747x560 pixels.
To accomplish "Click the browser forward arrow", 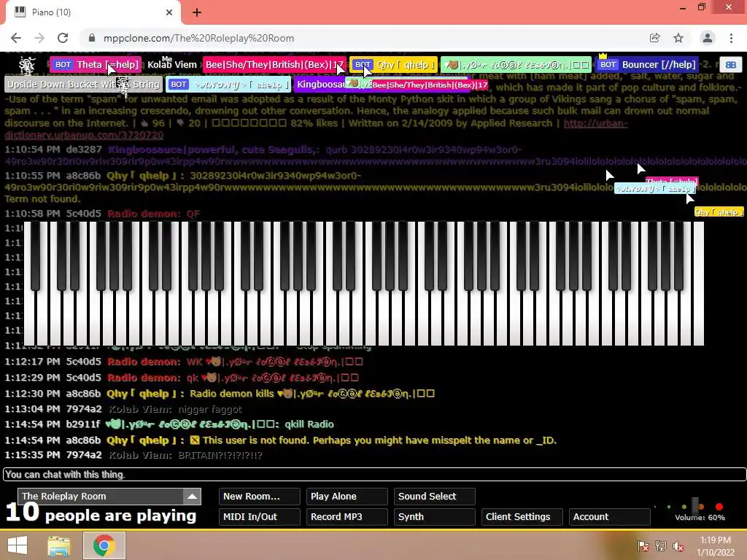I will pyautogui.click(x=39, y=38).
